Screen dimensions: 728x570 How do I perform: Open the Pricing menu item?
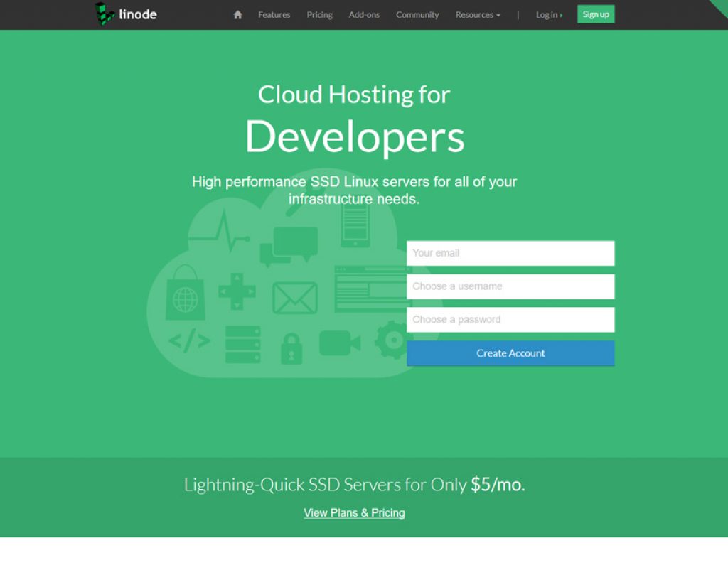tap(319, 15)
